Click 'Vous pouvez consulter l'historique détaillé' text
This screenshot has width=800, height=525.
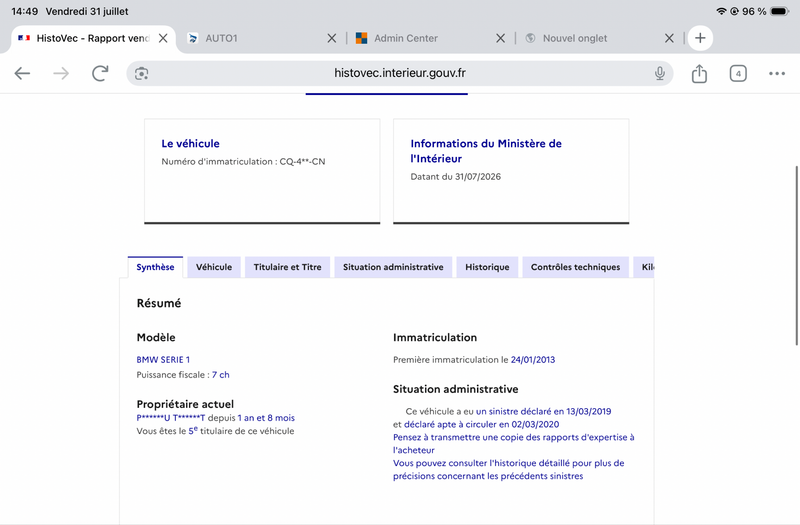(508, 469)
